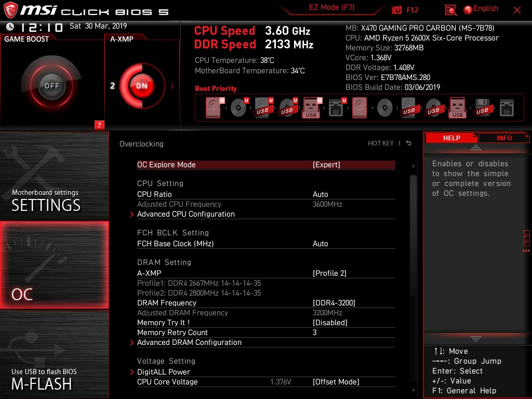Click the UEFI CD/DVD boot device icon
This screenshot has height=399, width=532.
coord(239,108)
